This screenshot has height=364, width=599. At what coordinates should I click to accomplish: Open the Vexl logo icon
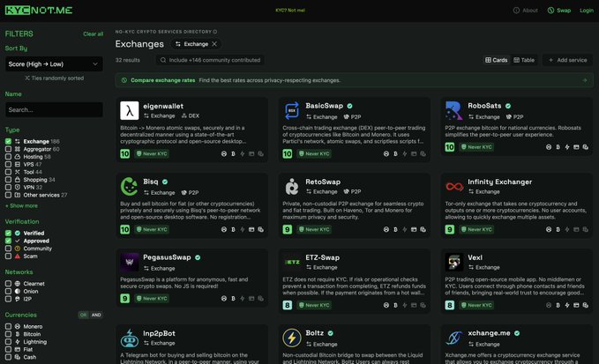(x=453, y=262)
